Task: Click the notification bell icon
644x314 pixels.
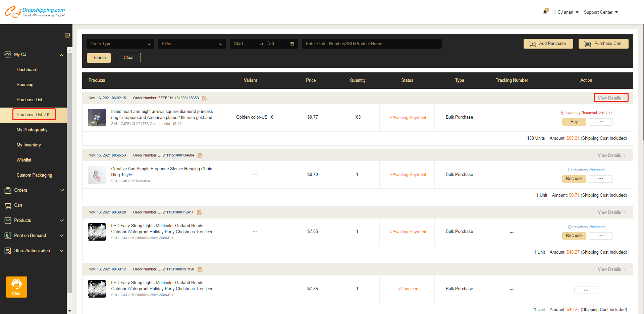Action: (545, 12)
